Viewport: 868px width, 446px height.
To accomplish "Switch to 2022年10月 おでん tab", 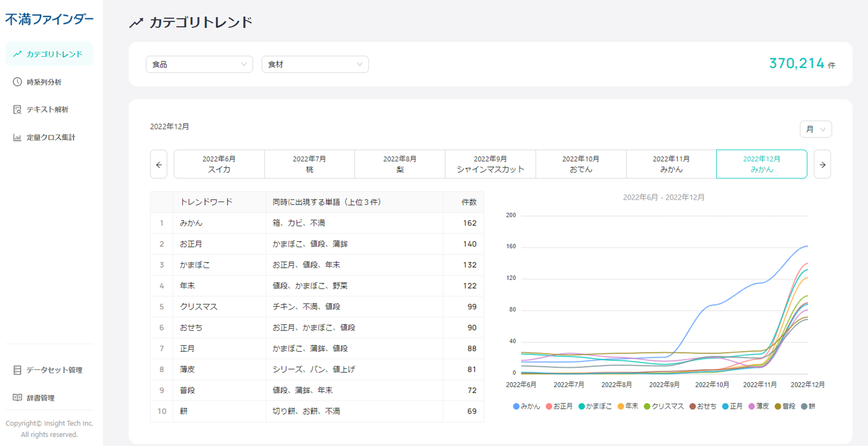I will click(x=581, y=164).
